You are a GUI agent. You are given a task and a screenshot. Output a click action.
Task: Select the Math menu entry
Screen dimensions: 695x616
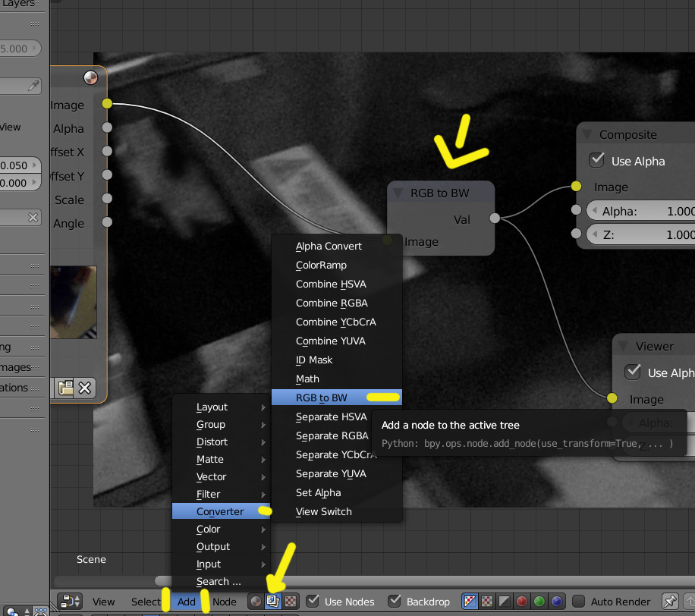coord(336,379)
